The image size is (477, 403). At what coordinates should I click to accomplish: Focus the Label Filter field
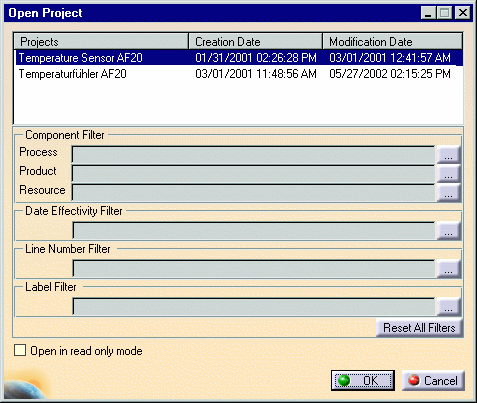[x=254, y=307]
